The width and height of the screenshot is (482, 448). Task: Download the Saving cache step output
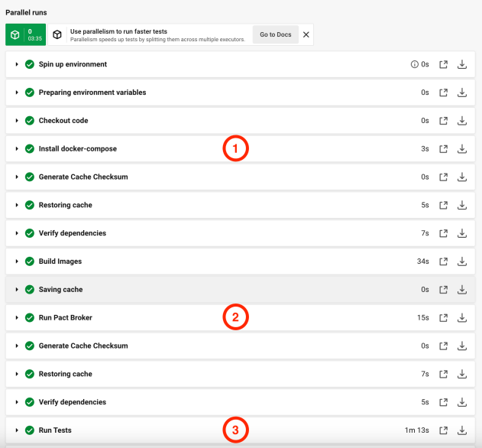click(461, 290)
